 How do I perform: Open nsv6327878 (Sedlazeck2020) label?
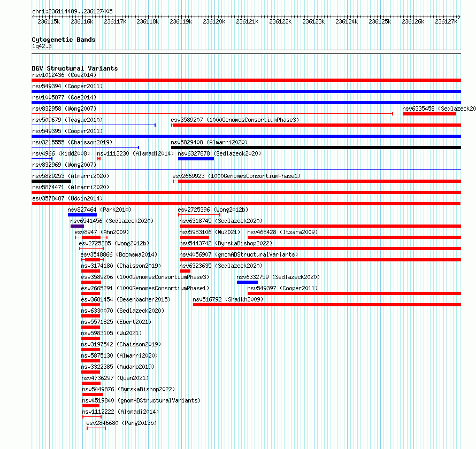click(219, 153)
